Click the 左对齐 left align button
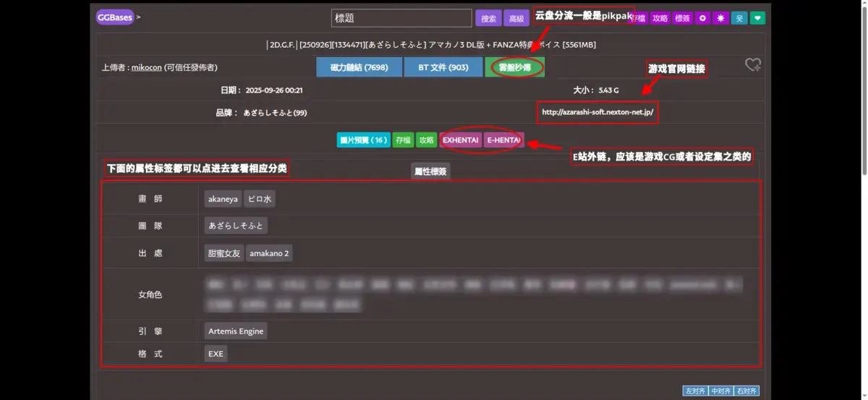Viewport: 868px width, 400px height. [695, 391]
